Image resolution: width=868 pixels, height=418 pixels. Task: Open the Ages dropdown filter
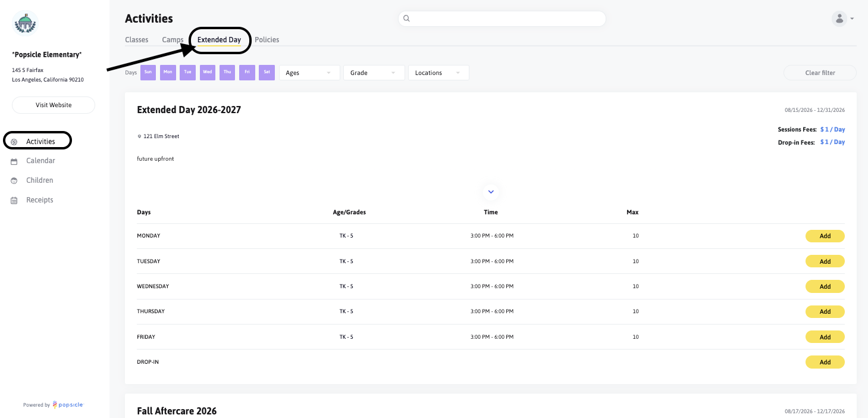click(x=309, y=73)
